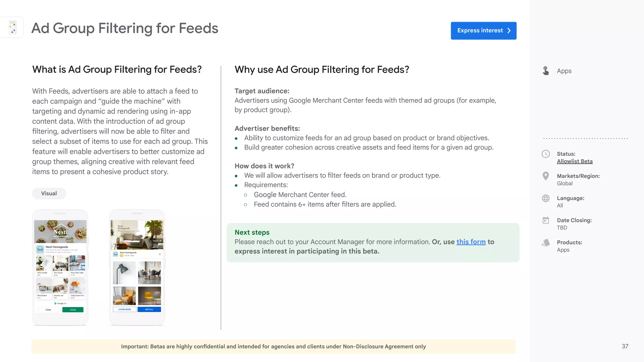This screenshot has height=362, width=644.
Task: Select the Visual label chip
Action: (x=49, y=193)
